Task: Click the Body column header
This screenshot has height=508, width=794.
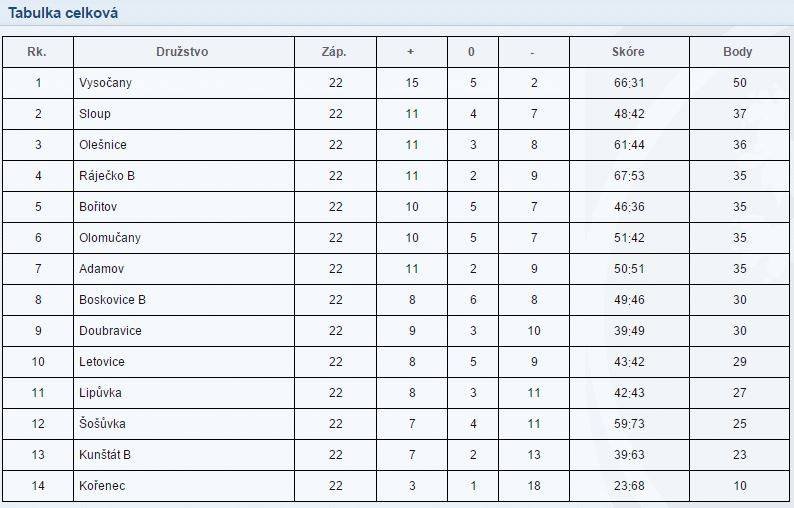Action: click(x=738, y=52)
